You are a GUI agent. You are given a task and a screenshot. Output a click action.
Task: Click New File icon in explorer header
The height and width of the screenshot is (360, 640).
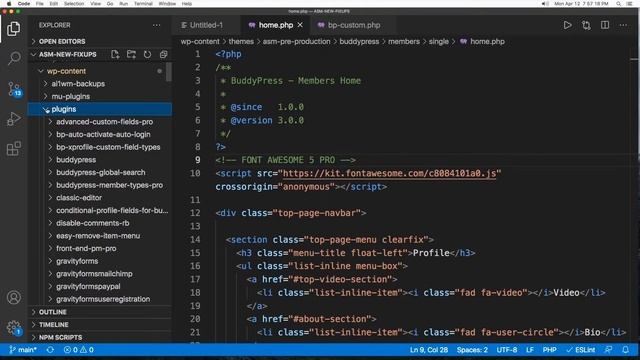115,54
